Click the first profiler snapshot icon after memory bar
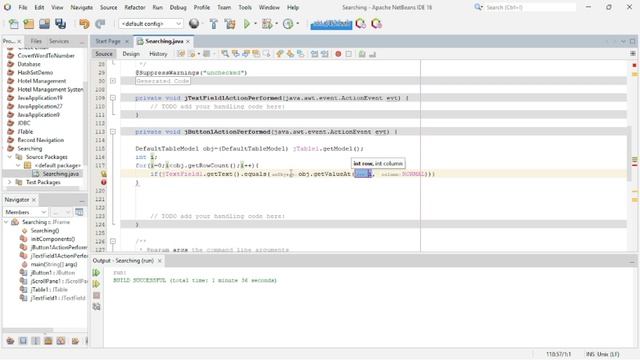This screenshot has width=640, height=360. coord(361,24)
